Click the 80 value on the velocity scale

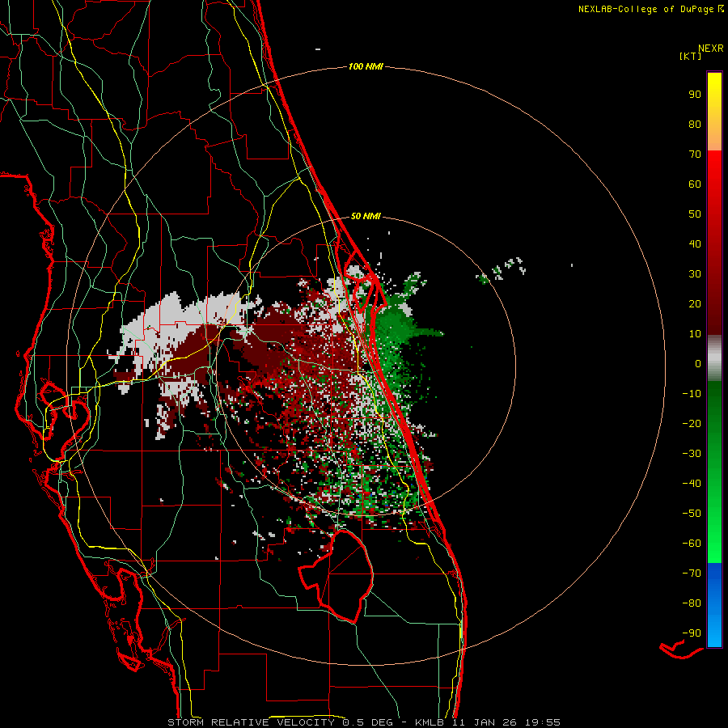tap(695, 124)
